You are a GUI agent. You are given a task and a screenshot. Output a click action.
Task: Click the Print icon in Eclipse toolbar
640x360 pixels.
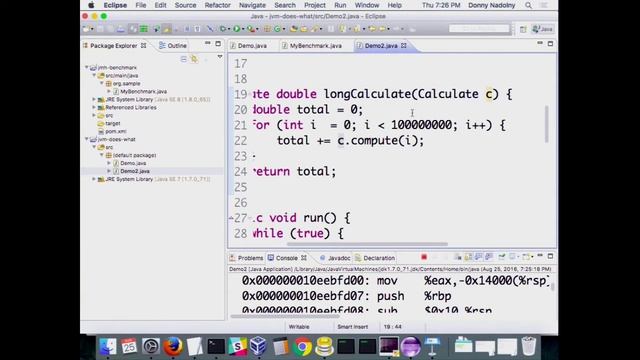[121, 29]
